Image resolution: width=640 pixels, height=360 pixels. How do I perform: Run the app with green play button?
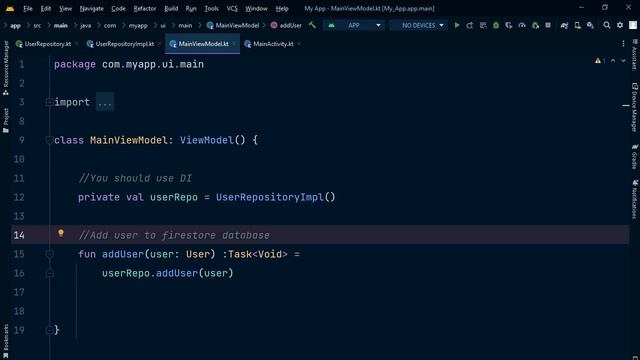click(x=457, y=25)
